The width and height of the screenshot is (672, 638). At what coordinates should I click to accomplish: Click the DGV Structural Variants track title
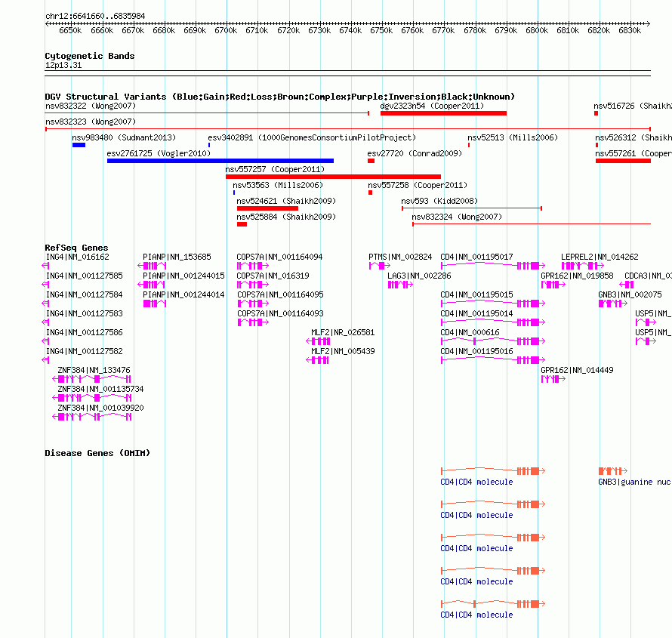point(280,97)
